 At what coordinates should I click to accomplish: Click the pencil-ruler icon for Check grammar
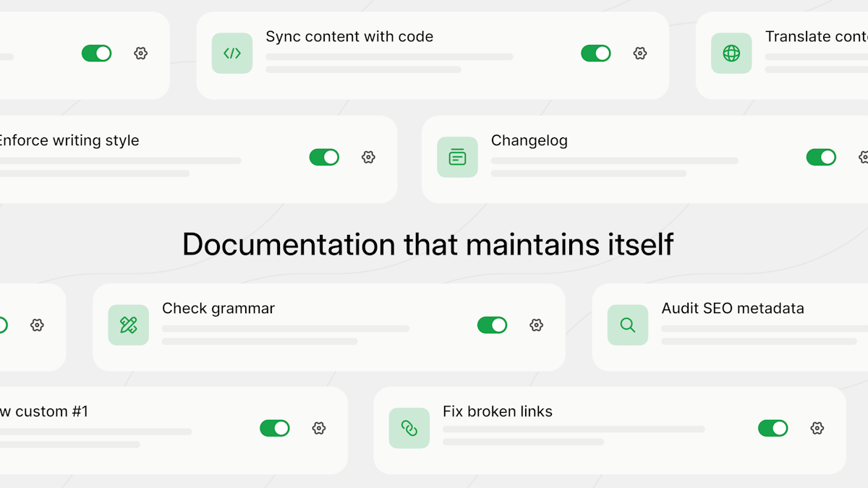(x=129, y=325)
